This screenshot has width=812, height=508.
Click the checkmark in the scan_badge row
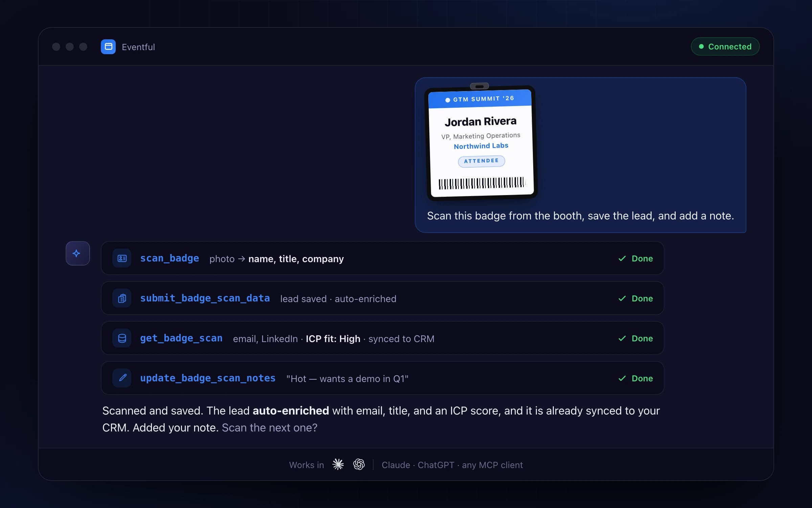[622, 259]
